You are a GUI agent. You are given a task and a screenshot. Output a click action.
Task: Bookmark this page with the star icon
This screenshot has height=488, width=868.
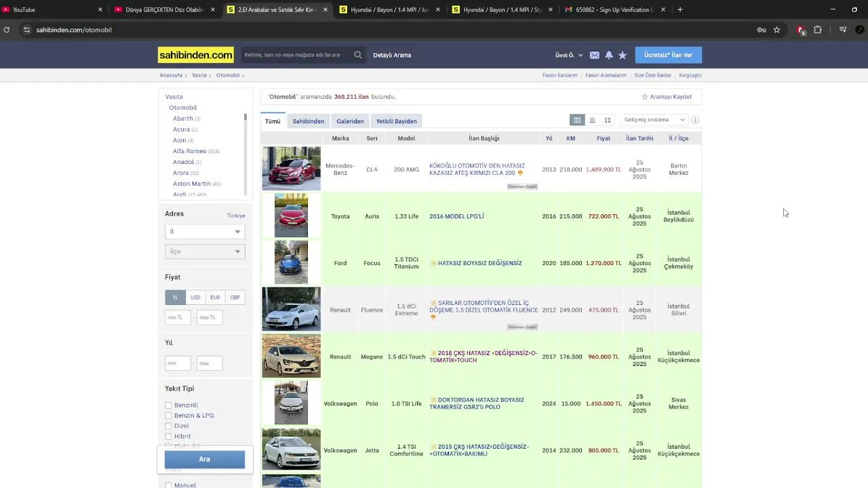click(776, 30)
